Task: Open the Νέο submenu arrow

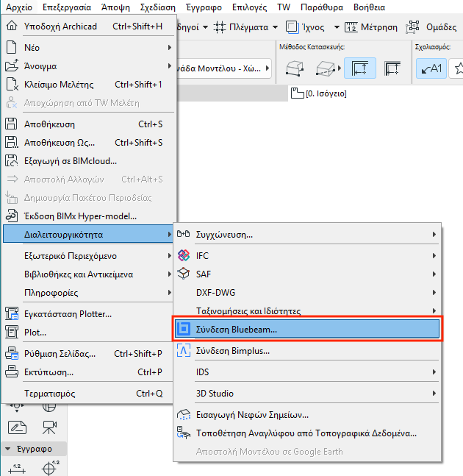Action: click(x=170, y=47)
